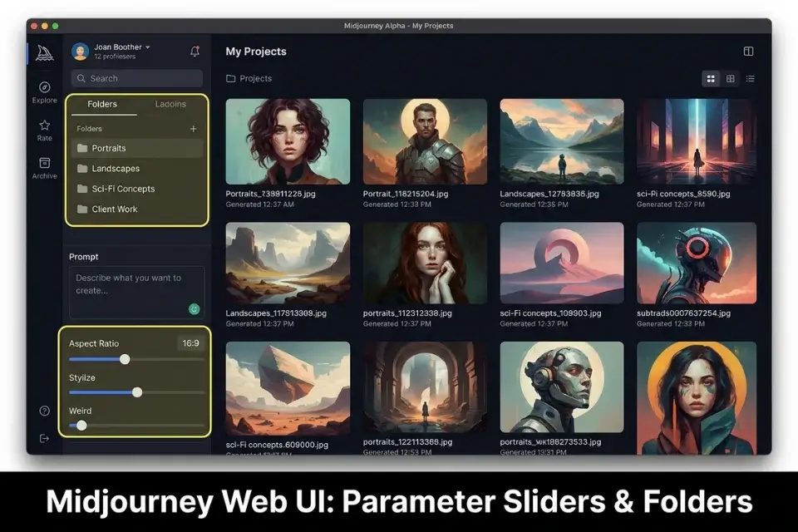Click the My Projects heading
This screenshot has width=798, height=532.
click(x=256, y=52)
